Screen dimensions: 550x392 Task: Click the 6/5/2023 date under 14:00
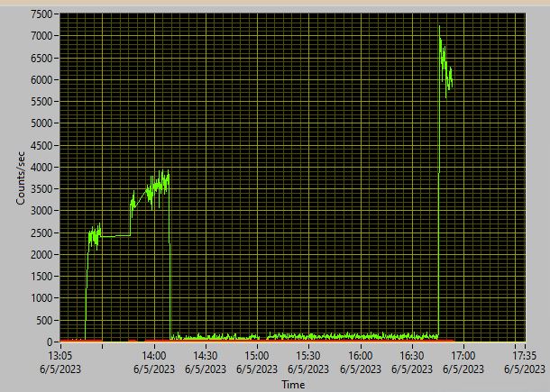pos(153,369)
